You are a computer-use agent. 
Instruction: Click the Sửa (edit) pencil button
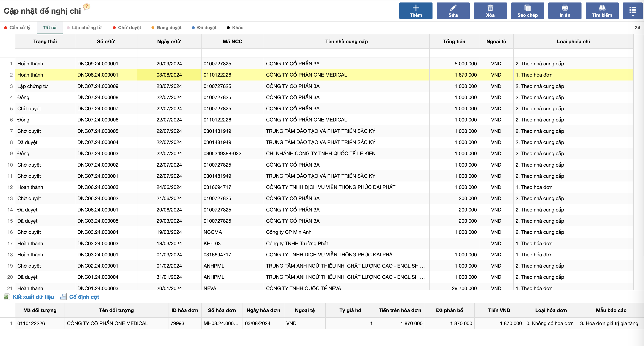tap(453, 11)
